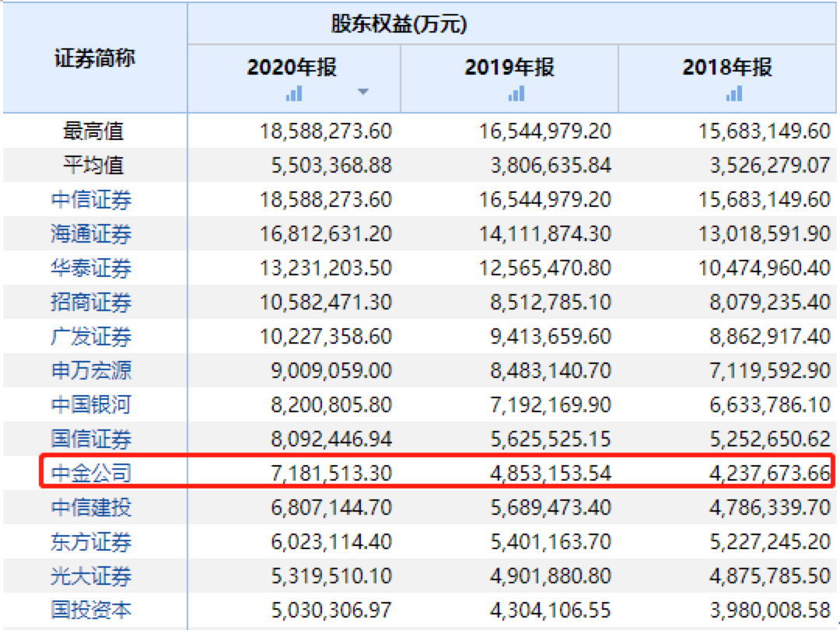
Task: Open the 中信证券 link
Action: click(92, 200)
